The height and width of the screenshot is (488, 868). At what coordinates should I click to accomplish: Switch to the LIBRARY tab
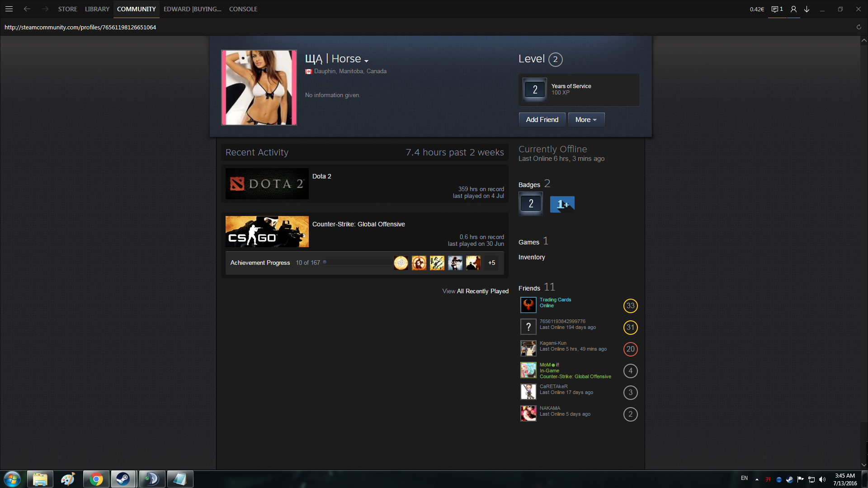97,9
